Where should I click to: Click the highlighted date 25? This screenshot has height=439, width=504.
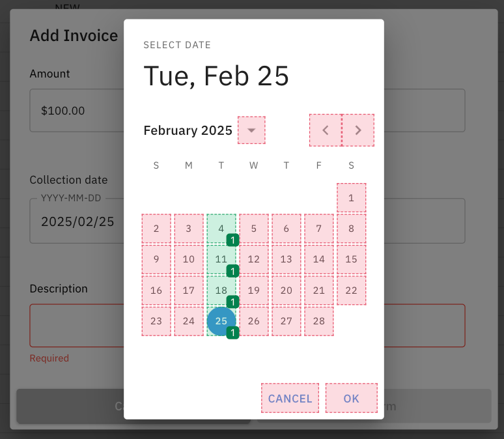(x=221, y=321)
